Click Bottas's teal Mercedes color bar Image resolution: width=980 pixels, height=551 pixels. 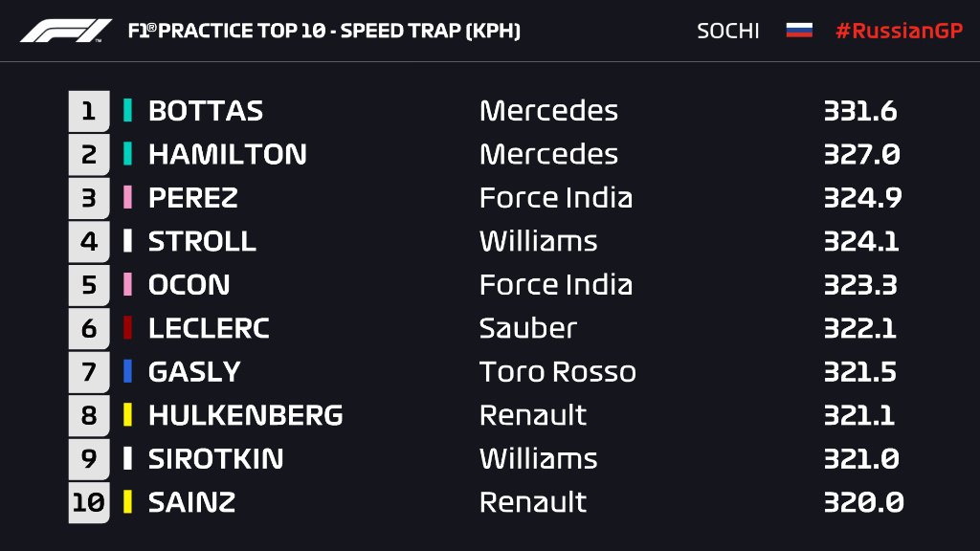[127, 111]
